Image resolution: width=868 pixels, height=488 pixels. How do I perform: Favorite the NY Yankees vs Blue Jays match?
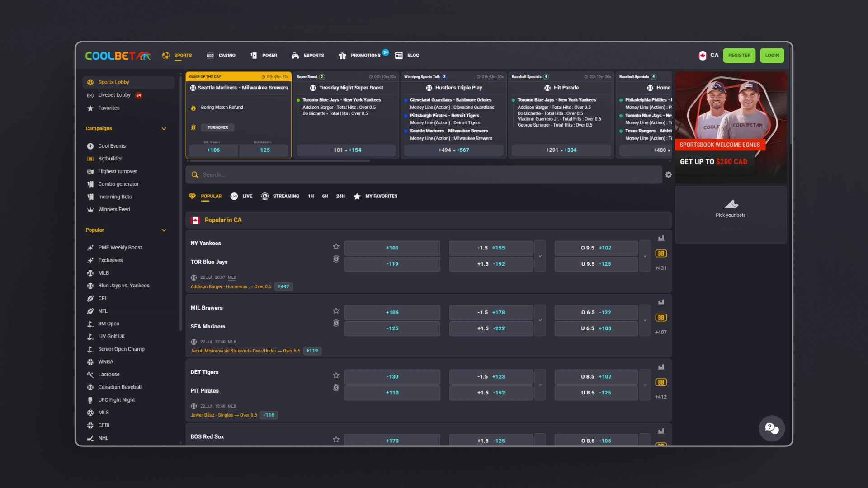pos(336,246)
